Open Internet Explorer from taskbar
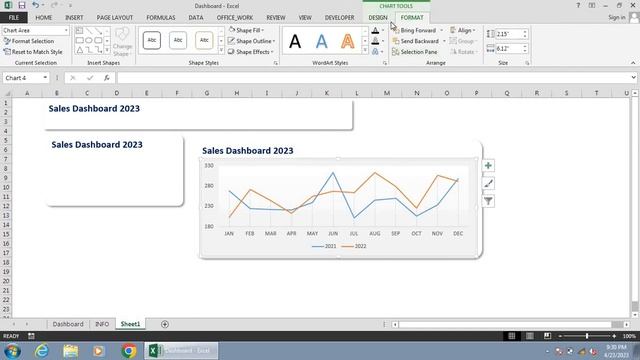 [x=42, y=351]
